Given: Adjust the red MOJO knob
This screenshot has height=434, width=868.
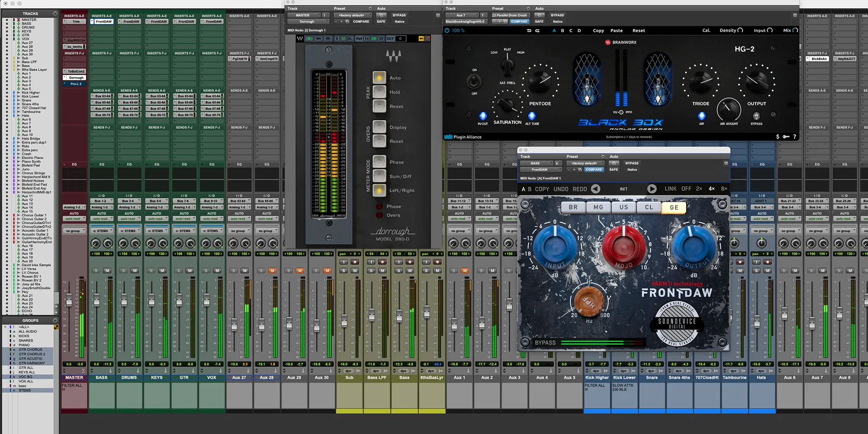Looking at the screenshot, I should click(x=623, y=246).
